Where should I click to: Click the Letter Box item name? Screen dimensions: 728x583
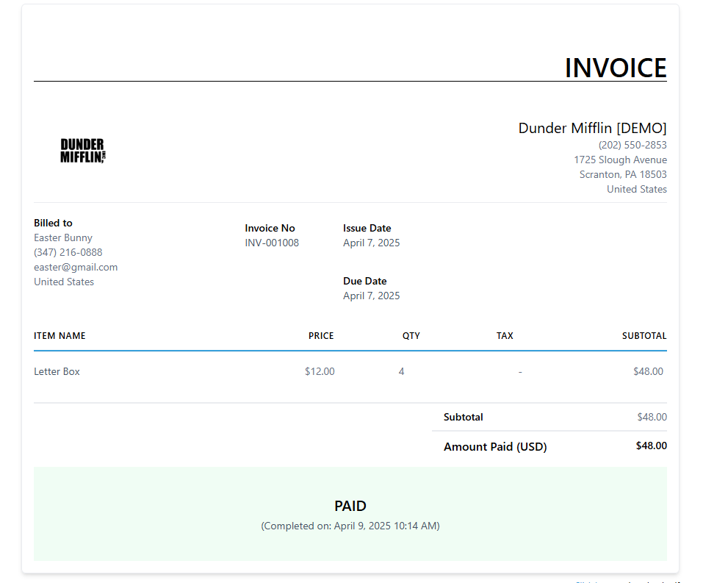pyautogui.click(x=57, y=371)
